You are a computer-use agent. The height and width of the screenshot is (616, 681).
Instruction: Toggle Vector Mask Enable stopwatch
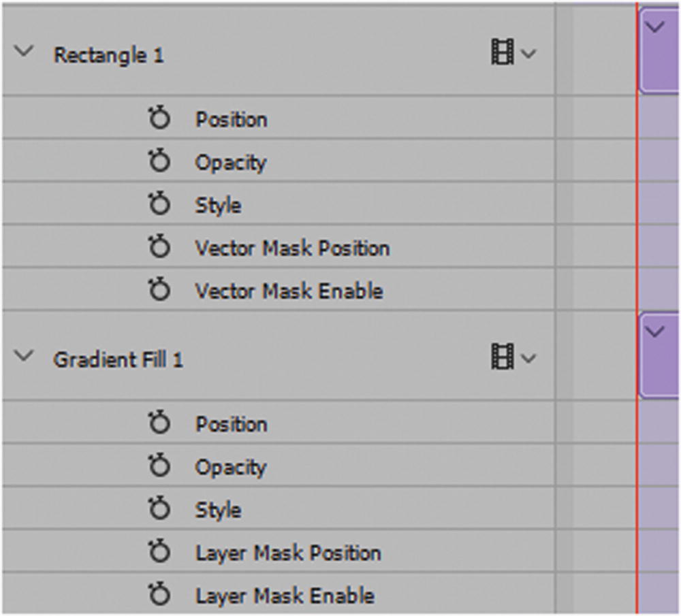[159, 291]
